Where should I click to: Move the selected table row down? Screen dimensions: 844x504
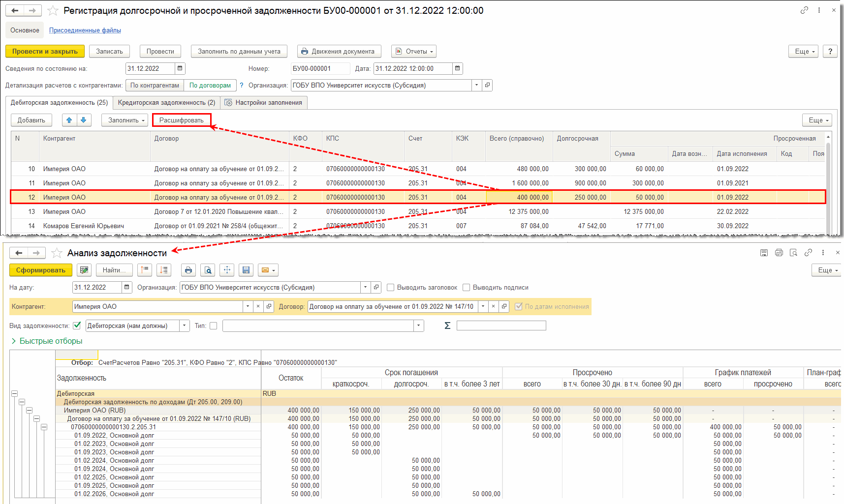click(84, 120)
